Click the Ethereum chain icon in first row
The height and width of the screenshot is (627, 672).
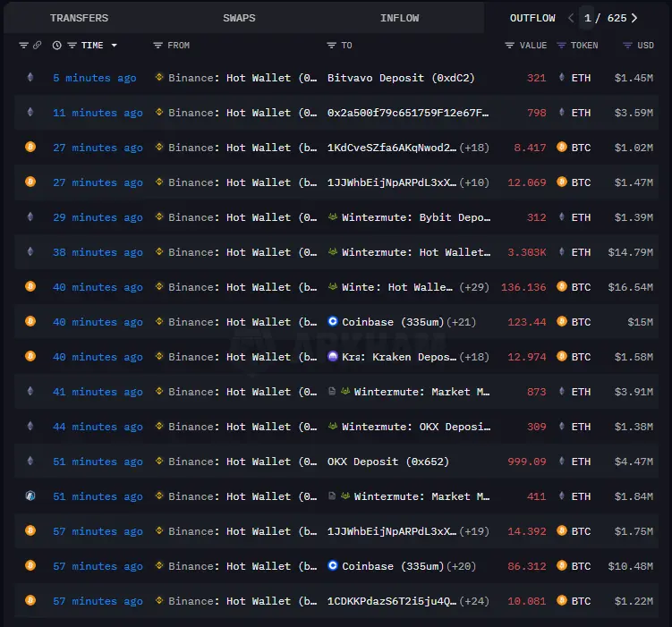[30, 78]
